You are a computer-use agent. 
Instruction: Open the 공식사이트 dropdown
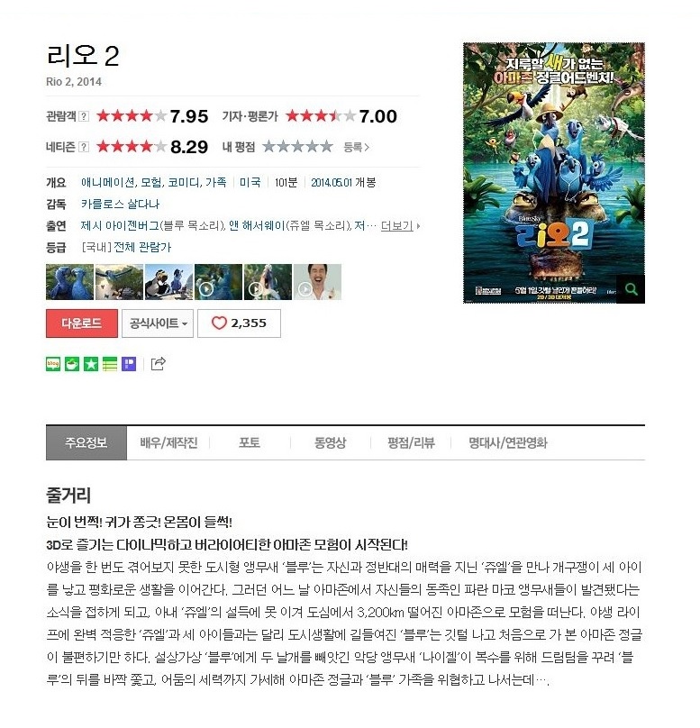click(158, 323)
